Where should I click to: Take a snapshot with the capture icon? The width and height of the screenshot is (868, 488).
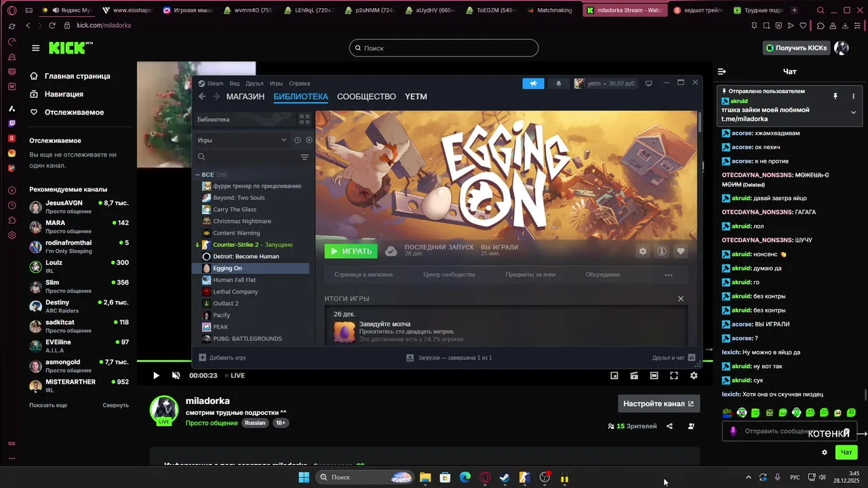[766, 26]
